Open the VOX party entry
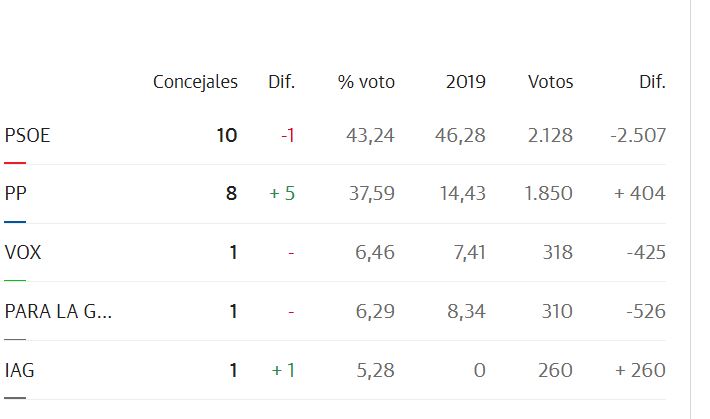This screenshot has height=419, width=710. click(x=23, y=253)
